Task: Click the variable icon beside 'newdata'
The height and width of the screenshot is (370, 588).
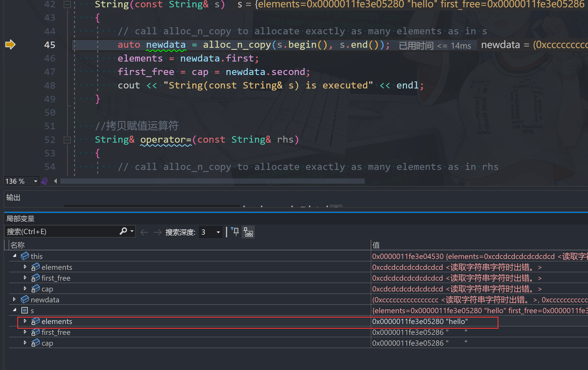Action: (25, 299)
